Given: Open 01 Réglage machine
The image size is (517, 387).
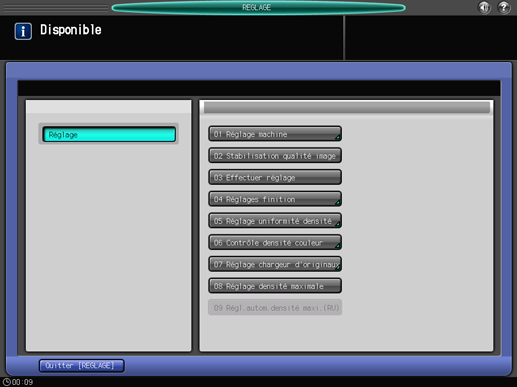Looking at the screenshot, I should coord(275,134).
